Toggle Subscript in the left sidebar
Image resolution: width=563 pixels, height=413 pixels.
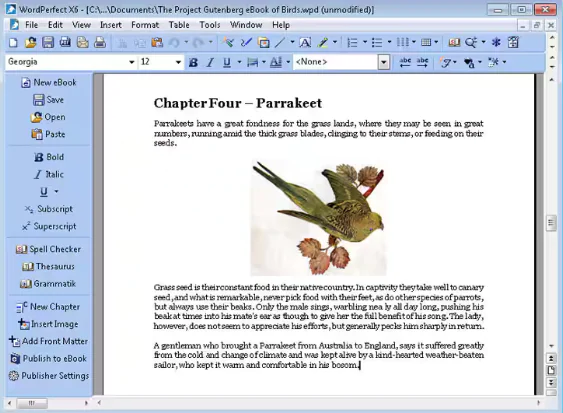[49, 209]
